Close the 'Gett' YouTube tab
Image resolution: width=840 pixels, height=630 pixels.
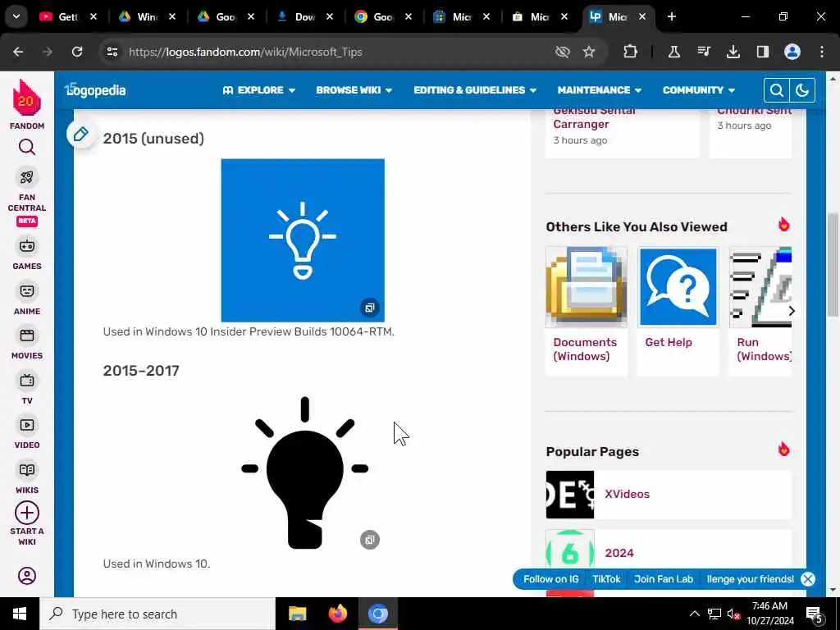coord(94,16)
